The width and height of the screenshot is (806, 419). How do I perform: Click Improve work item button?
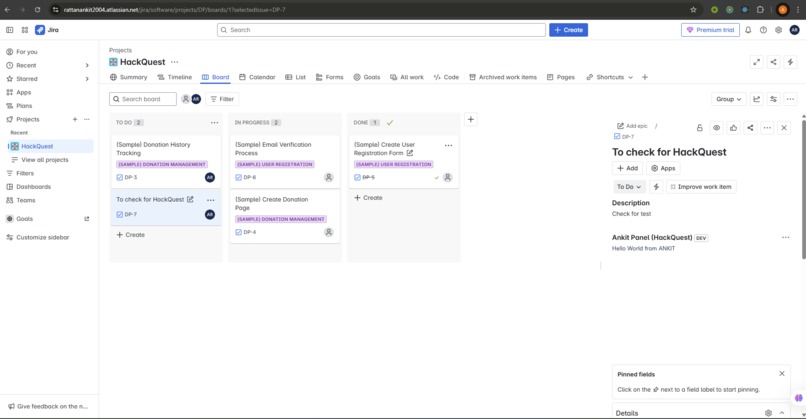(701, 187)
